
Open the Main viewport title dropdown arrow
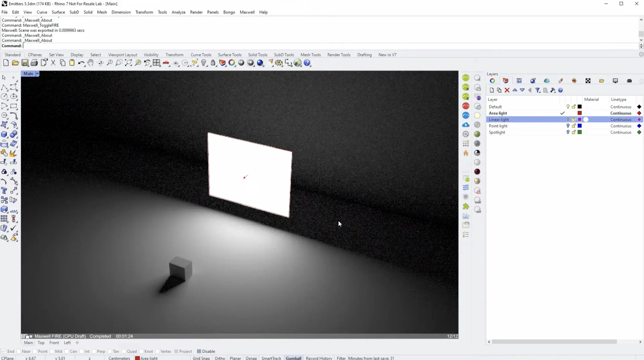(37, 74)
